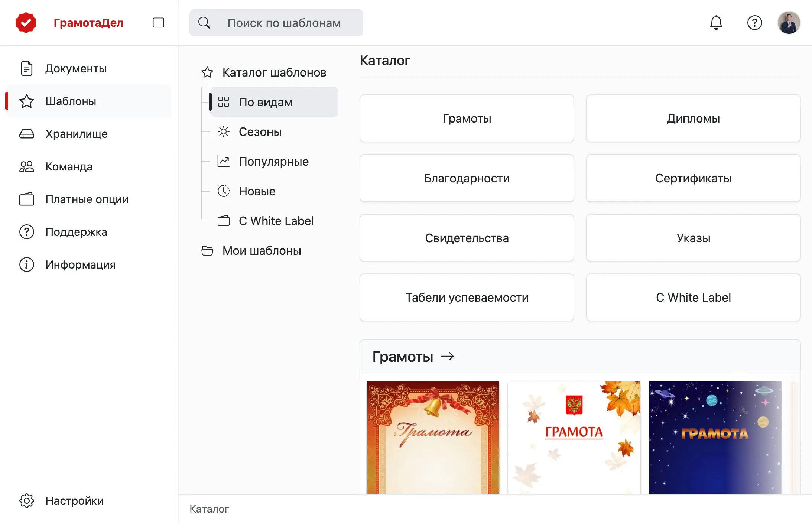The height and width of the screenshot is (523, 812).
Task: Select Популярные tree item
Action: coord(274,161)
